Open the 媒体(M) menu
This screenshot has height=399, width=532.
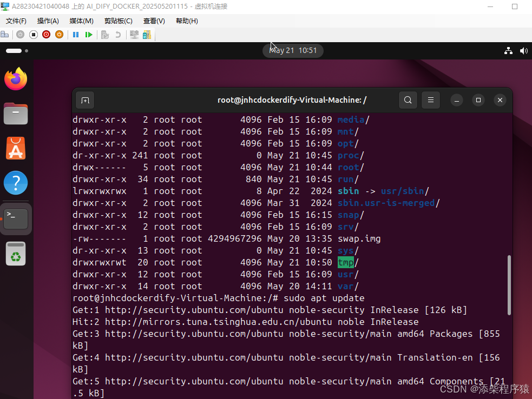[81, 21]
